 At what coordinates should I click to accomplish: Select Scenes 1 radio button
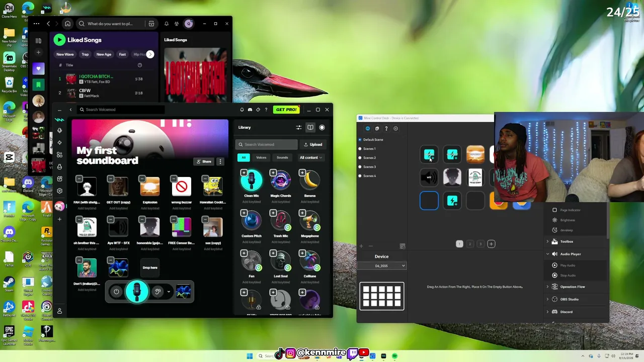click(x=360, y=149)
